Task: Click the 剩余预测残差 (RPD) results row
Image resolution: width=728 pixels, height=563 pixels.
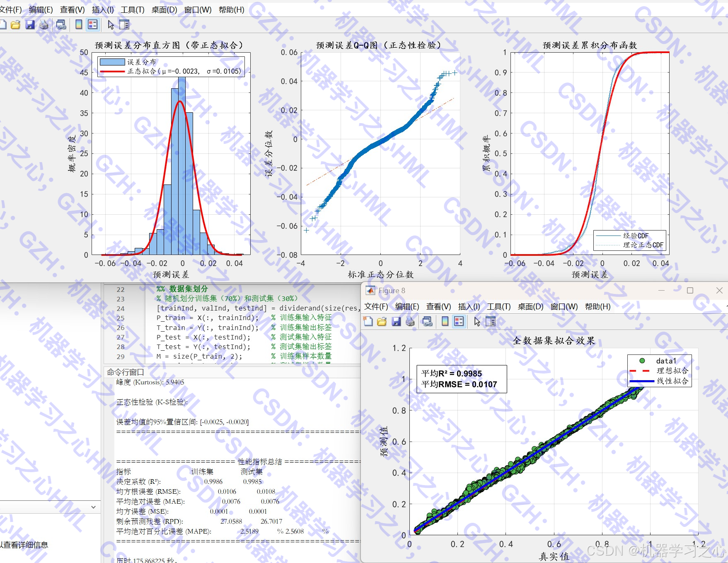Action: click(199, 522)
